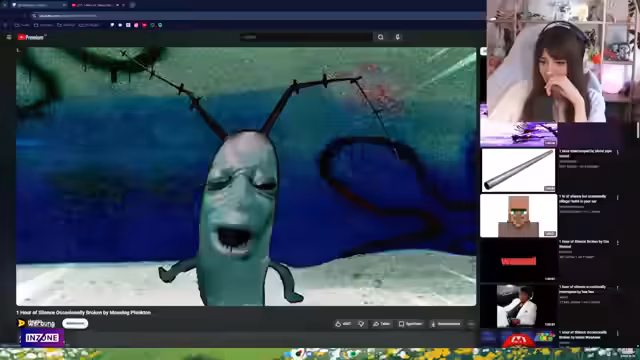Viewport: 640px width, 360px height.
Task: Open a new browser tab
Action: (x=132, y=5)
